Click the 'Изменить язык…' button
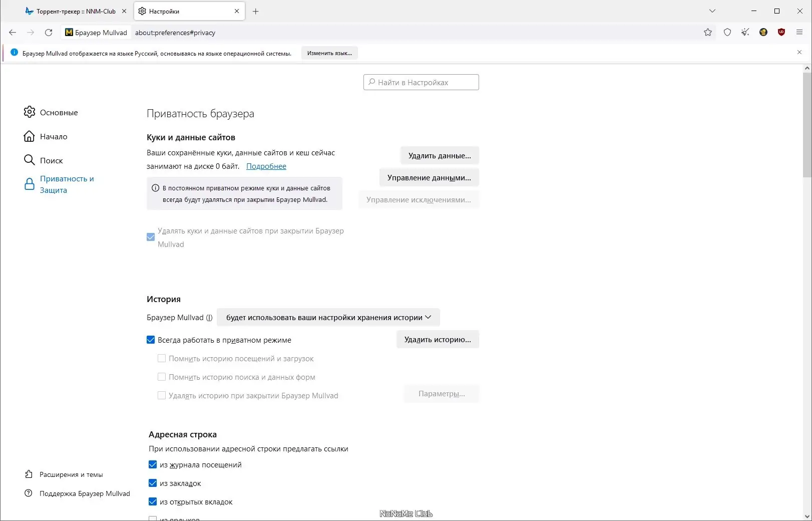812x521 pixels. point(329,53)
